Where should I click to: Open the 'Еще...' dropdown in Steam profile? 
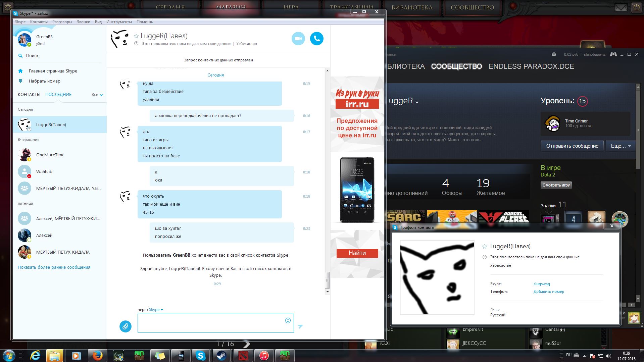point(621,146)
